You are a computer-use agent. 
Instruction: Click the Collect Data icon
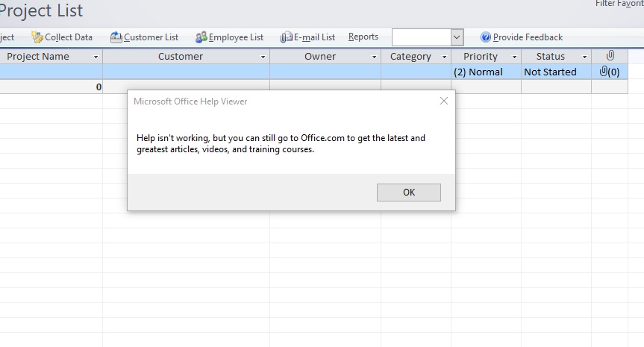click(x=37, y=37)
